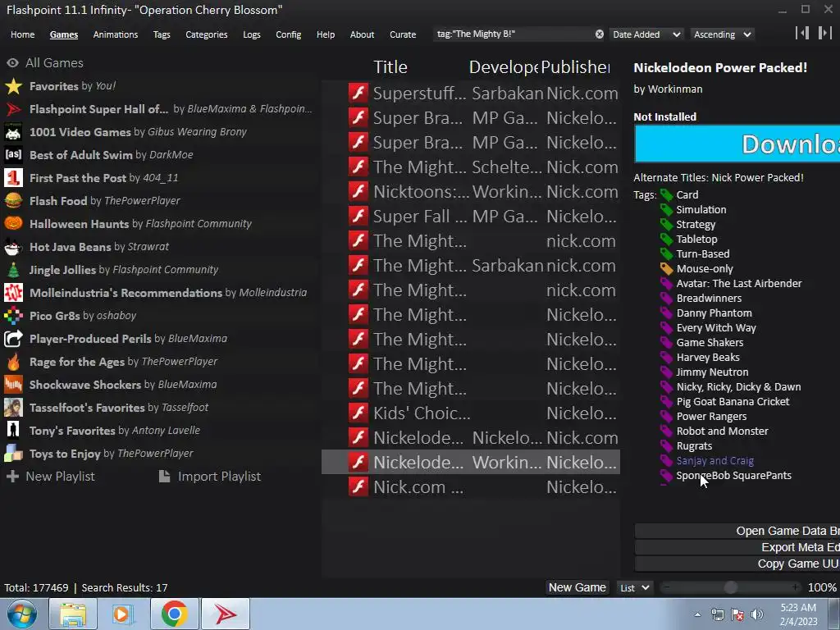This screenshot has height=630, width=840.
Task: Click the New Game button
Action: [x=577, y=587]
